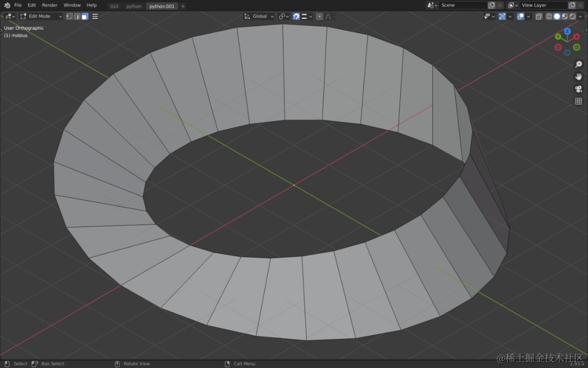Open the File menu
The image size is (588, 368).
click(18, 5)
